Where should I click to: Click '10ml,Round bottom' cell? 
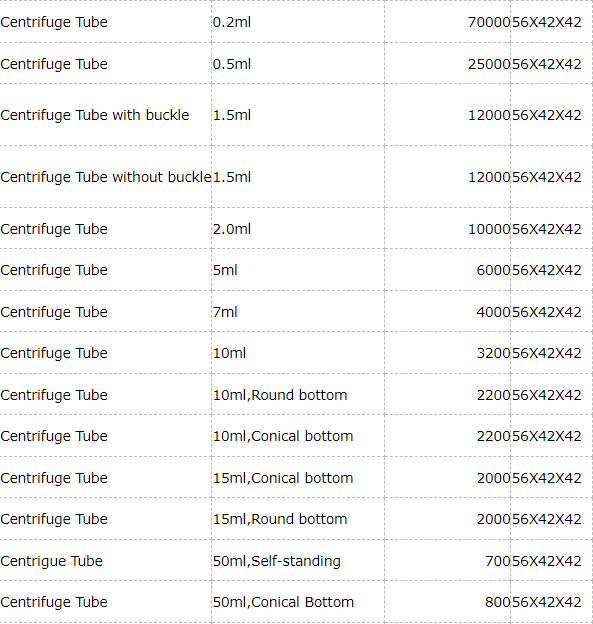pyautogui.click(x=298, y=395)
